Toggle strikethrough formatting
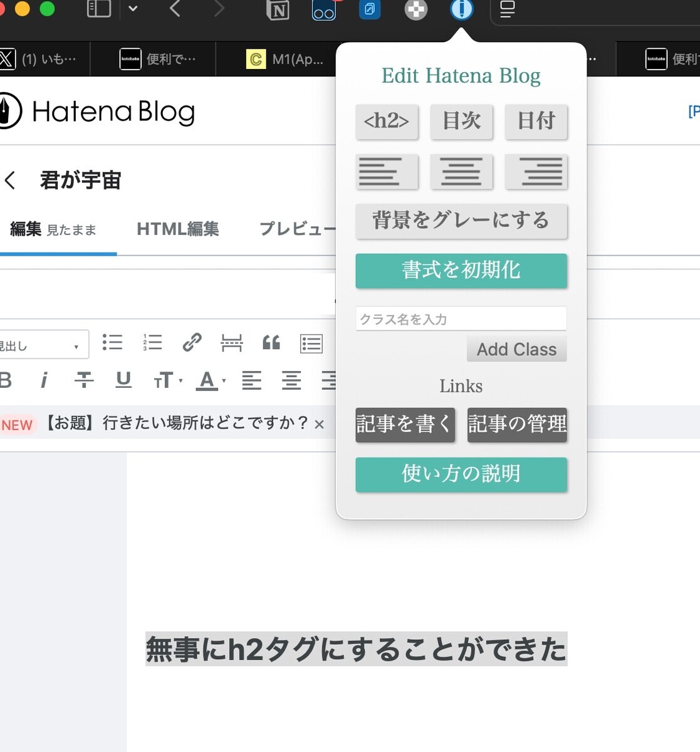Image resolution: width=700 pixels, height=752 pixels. point(84,380)
